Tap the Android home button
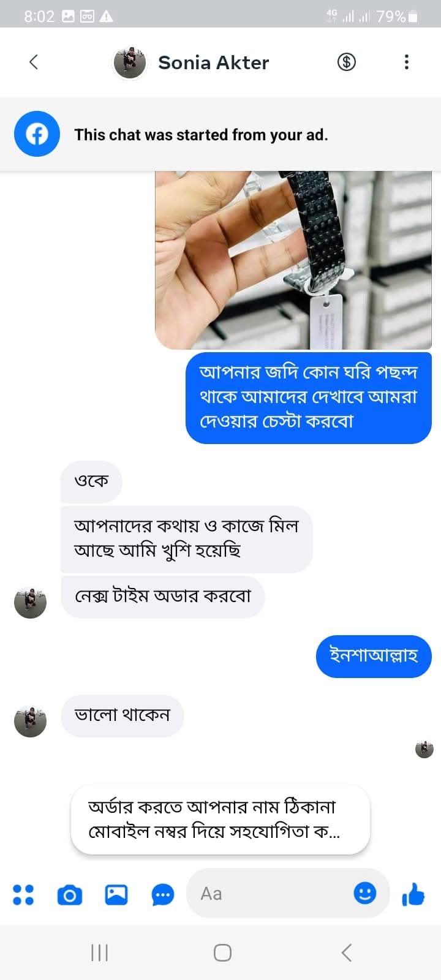Viewport: 441px width, 980px height. tap(222, 952)
